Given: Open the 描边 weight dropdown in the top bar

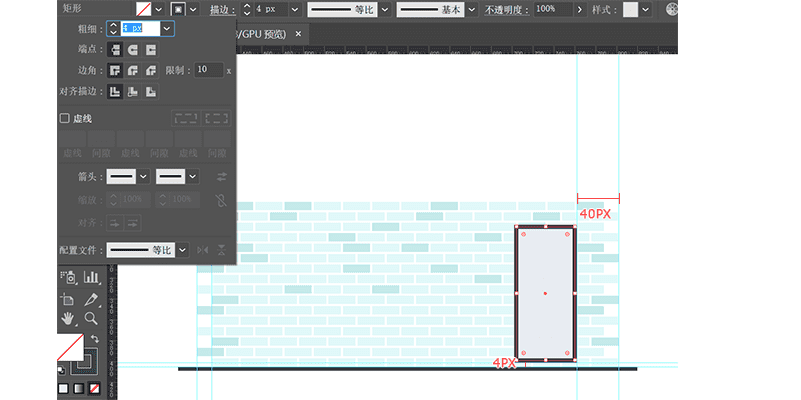Looking at the screenshot, I should coord(295,9).
